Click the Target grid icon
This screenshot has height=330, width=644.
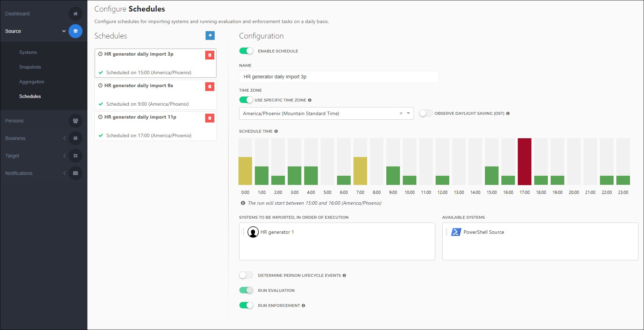click(x=76, y=156)
